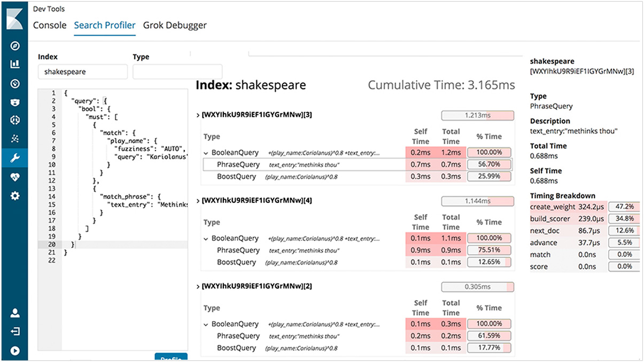The height and width of the screenshot is (362, 644).
Task: Click create_weight in Timing Breakdown
Action: (x=553, y=207)
